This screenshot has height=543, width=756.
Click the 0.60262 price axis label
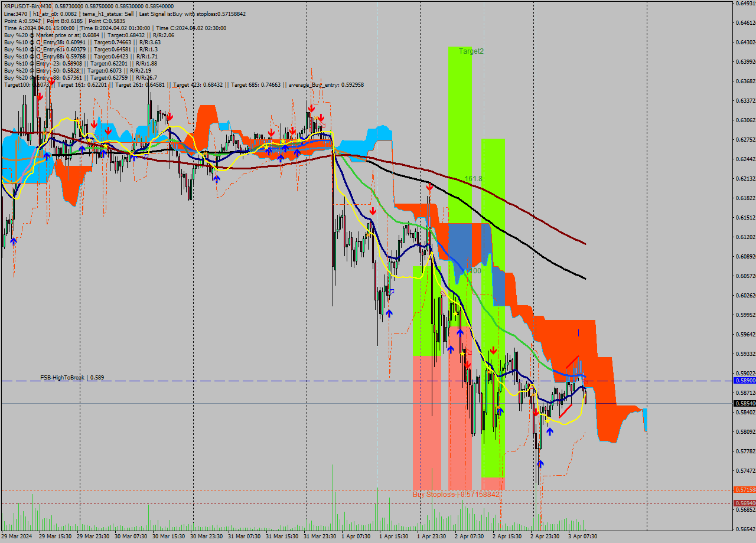(745, 296)
